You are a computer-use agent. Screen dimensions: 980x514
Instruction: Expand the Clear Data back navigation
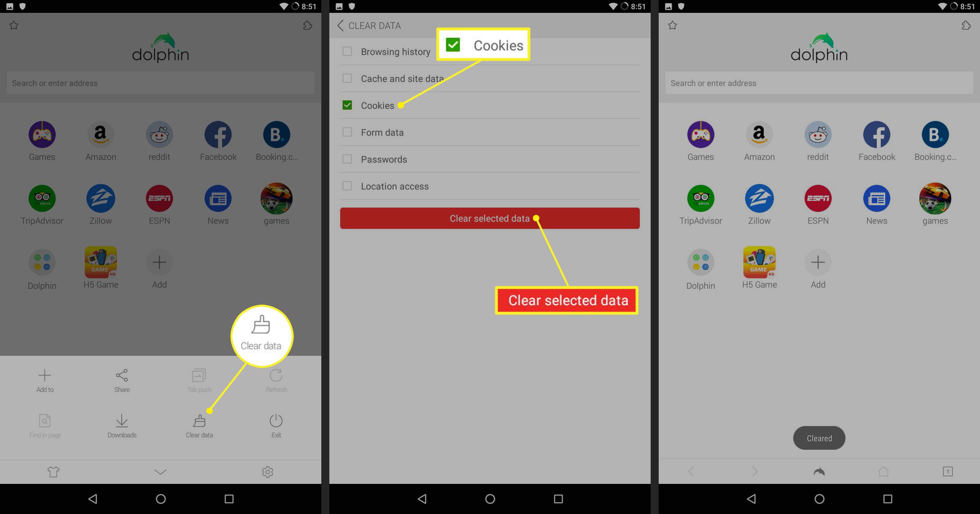point(339,25)
